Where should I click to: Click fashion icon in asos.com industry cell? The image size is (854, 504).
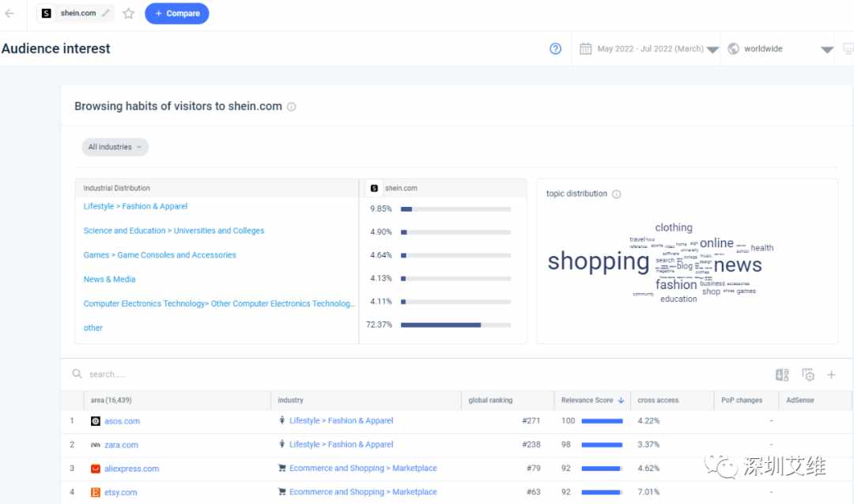click(x=282, y=420)
